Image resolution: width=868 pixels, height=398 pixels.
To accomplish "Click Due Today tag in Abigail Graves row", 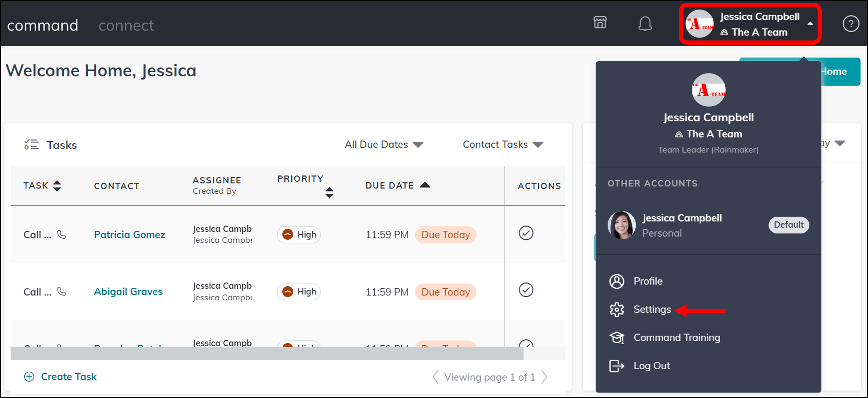I will pos(445,292).
